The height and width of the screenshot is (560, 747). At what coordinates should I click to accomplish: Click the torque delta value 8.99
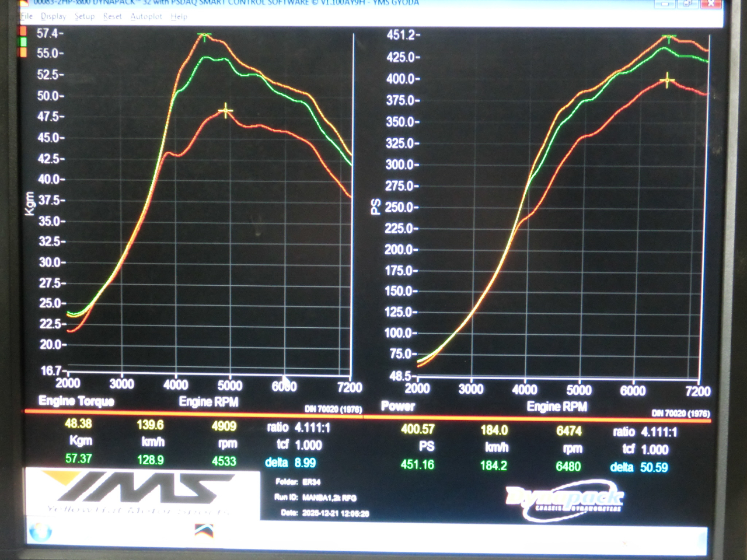pyautogui.click(x=305, y=463)
